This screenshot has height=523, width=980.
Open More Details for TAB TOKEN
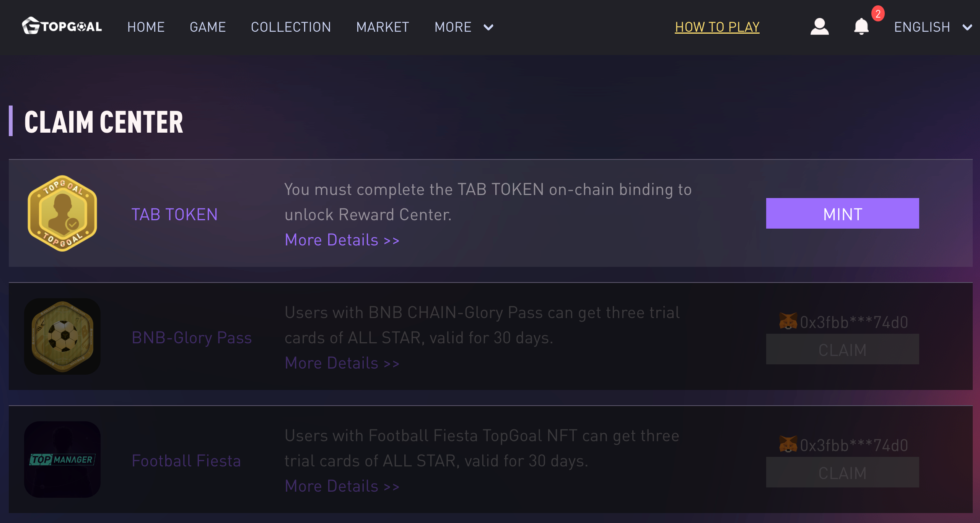coord(342,240)
